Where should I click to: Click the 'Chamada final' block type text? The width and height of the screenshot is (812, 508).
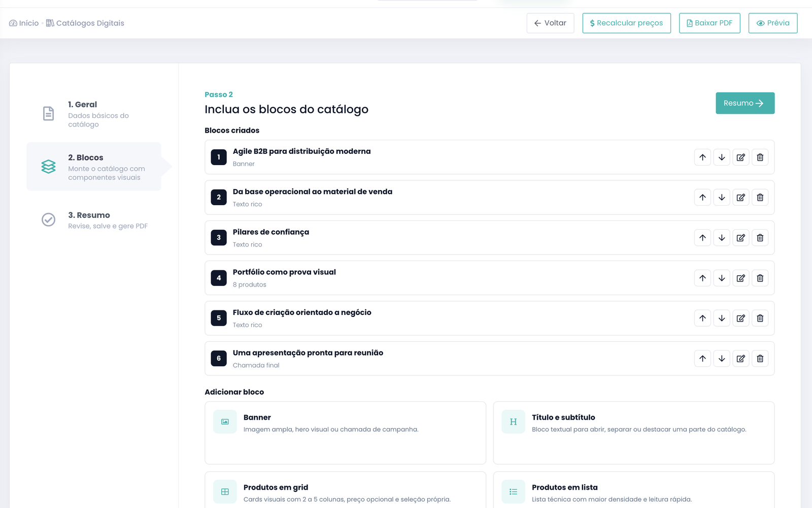(256, 365)
